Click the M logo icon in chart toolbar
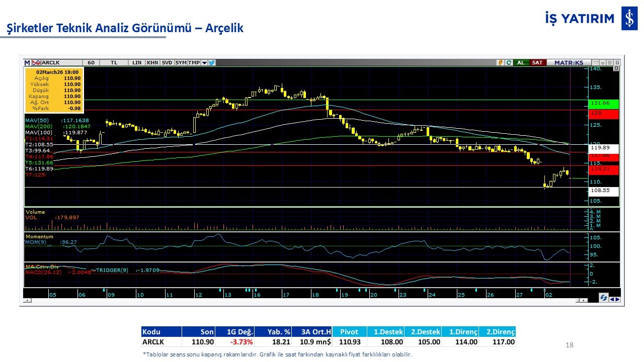Screen dimensions: 644x362 [x=27, y=63]
